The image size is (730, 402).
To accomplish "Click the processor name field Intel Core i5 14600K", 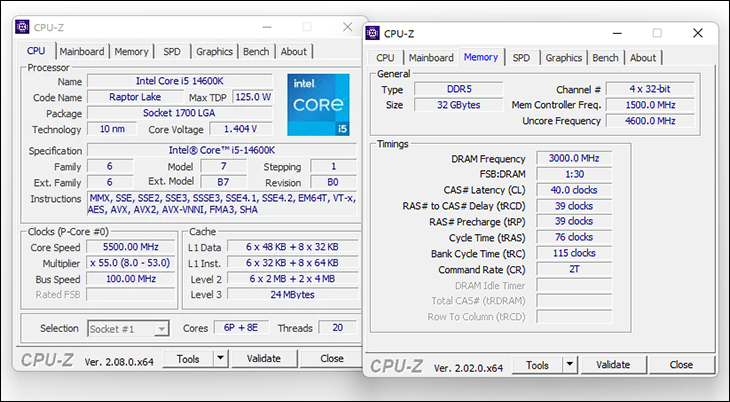I will (180, 81).
